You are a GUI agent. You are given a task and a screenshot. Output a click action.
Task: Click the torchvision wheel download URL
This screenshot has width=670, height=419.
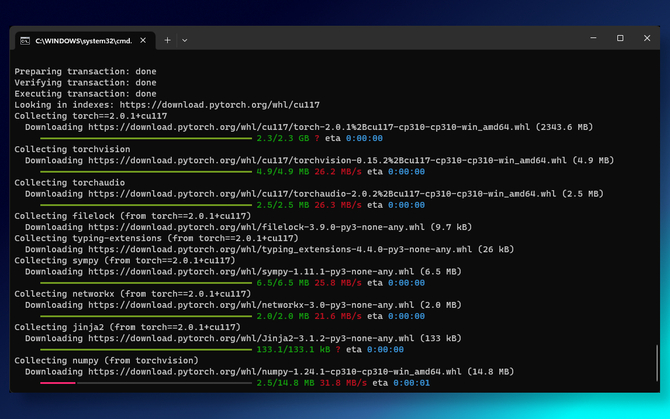(x=327, y=161)
